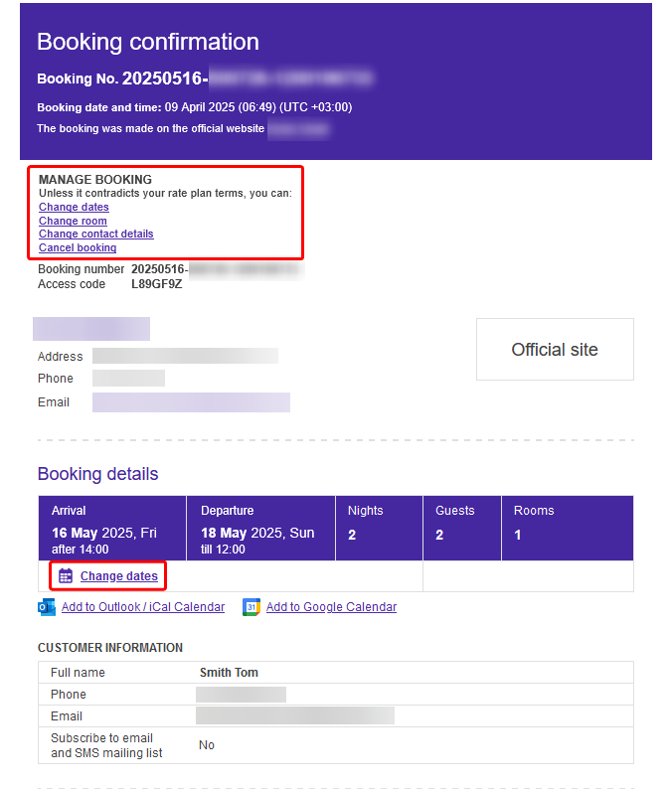Click the Arrival date 16 May 2025
The image size is (672, 789).
(x=104, y=533)
